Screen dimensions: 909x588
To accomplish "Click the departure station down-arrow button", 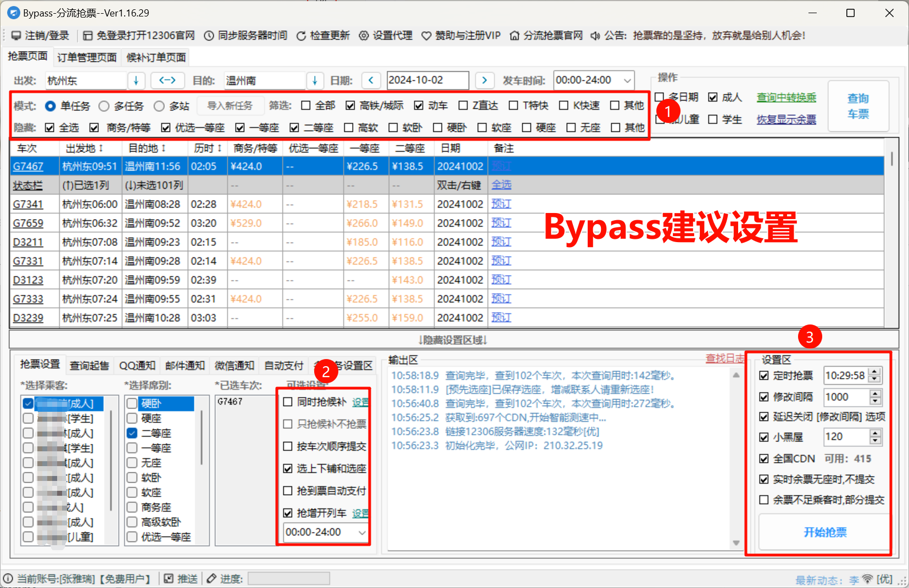I will pyautogui.click(x=136, y=81).
